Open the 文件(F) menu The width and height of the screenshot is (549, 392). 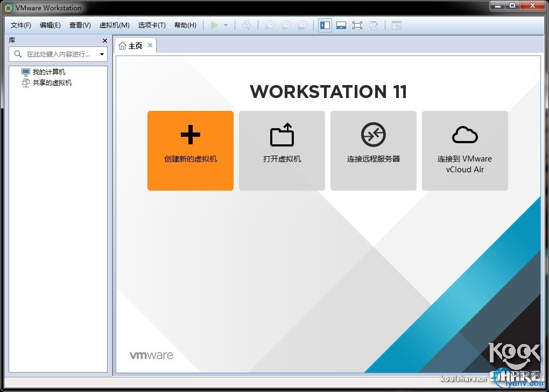coord(20,25)
